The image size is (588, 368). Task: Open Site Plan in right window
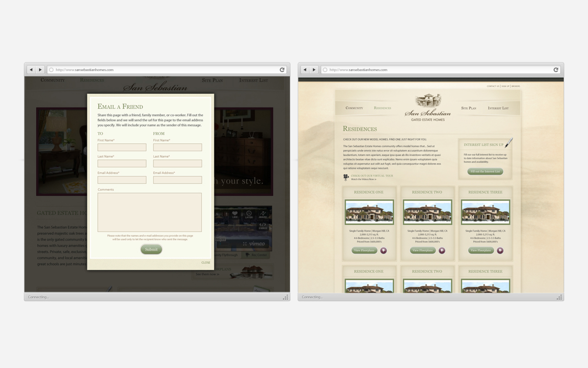[x=469, y=108]
